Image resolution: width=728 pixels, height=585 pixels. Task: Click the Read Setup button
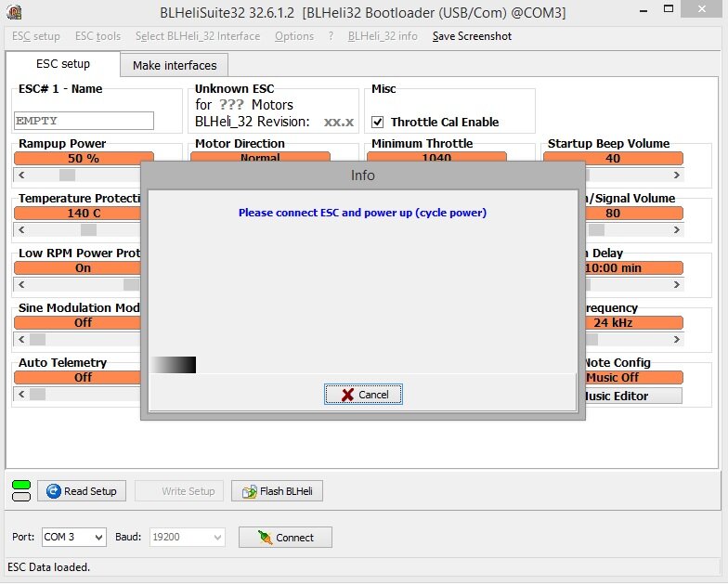(x=82, y=491)
